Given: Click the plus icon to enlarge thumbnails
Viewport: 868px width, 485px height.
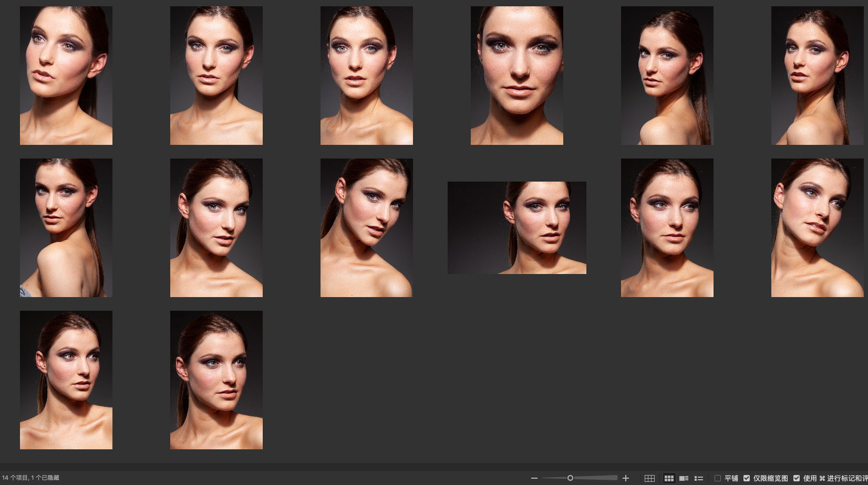Looking at the screenshot, I should (625, 478).
